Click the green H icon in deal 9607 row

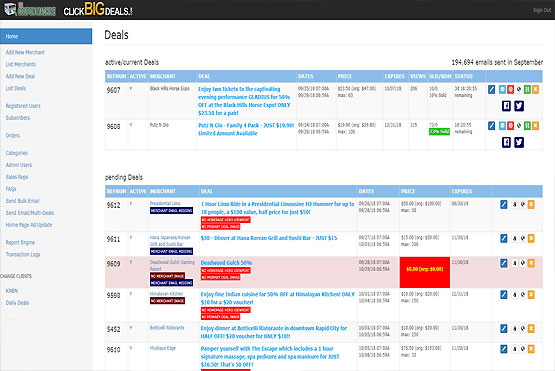pyautogui.click(x=527, y=90)
